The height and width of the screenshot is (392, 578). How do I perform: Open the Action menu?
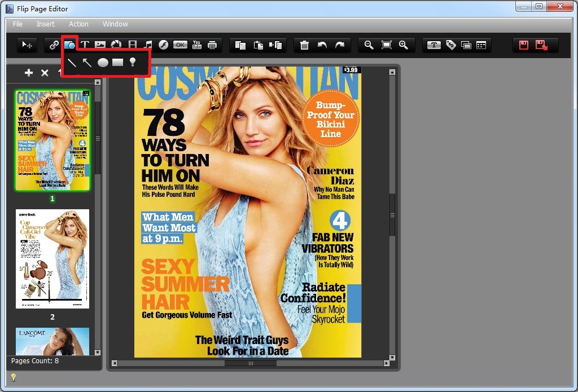pos(78,24)
